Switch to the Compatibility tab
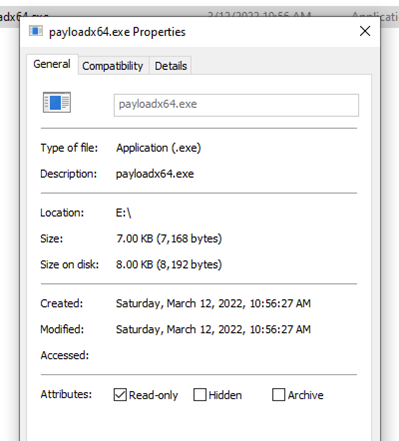The height and width of the screenshot is (441, 399). (x=113, y=66)
